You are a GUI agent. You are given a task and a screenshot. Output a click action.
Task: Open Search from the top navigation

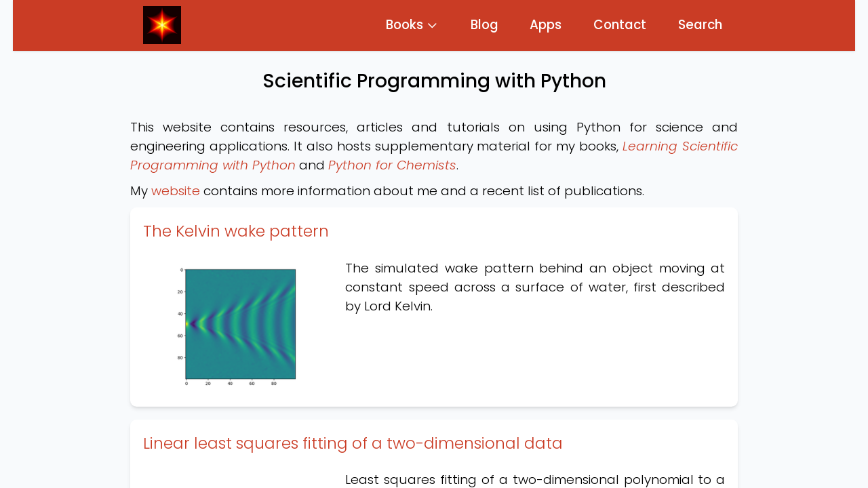point(700,25)
